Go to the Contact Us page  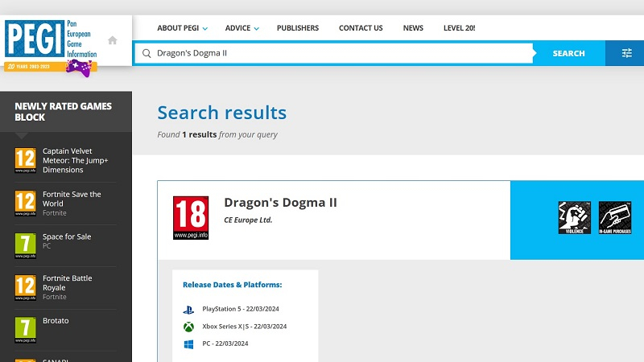coord(361,28)
